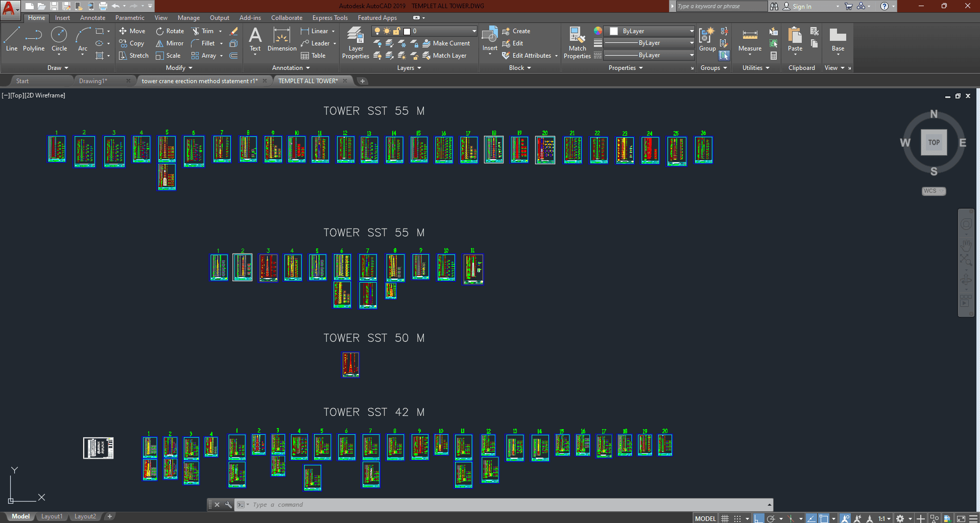Open the Annotate ribbon tab
Image resolution: width=980 pixels, height=523 pixels.
point(92,18)
